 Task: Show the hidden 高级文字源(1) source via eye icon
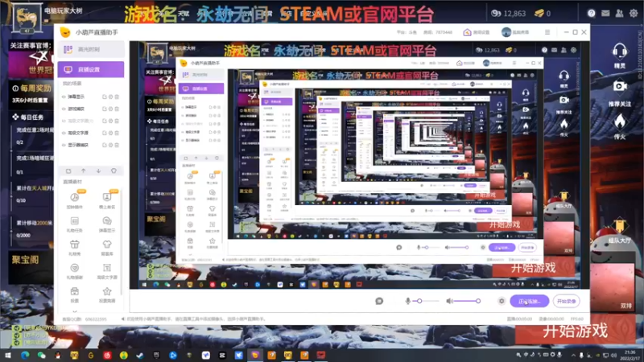(64, 121)
